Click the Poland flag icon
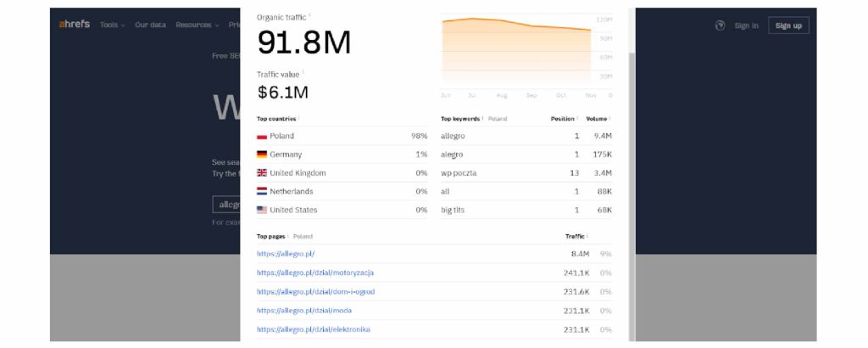 click(x=262, y=137)
